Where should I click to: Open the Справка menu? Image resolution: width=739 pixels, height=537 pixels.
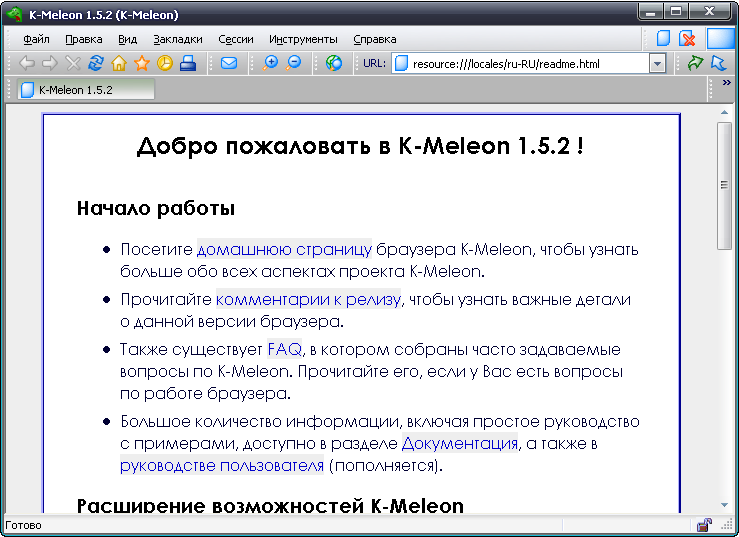pyautogui.click(x=375, y=39)
